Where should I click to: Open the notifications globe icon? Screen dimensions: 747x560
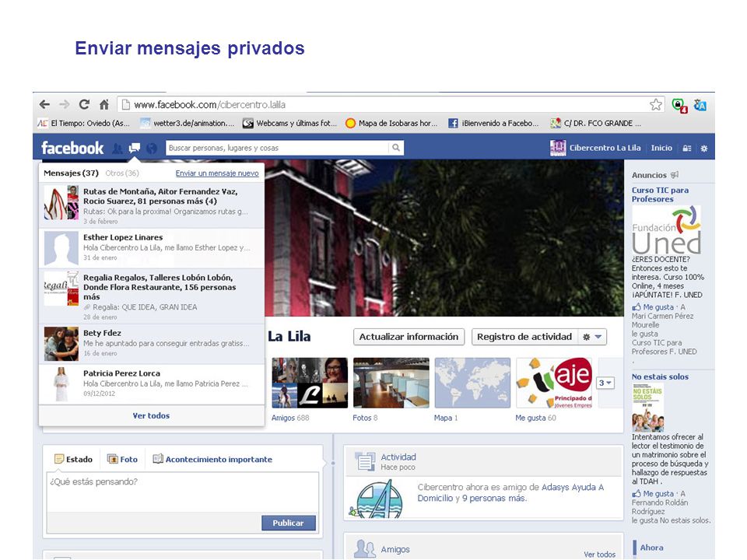[x=152, y=149]
